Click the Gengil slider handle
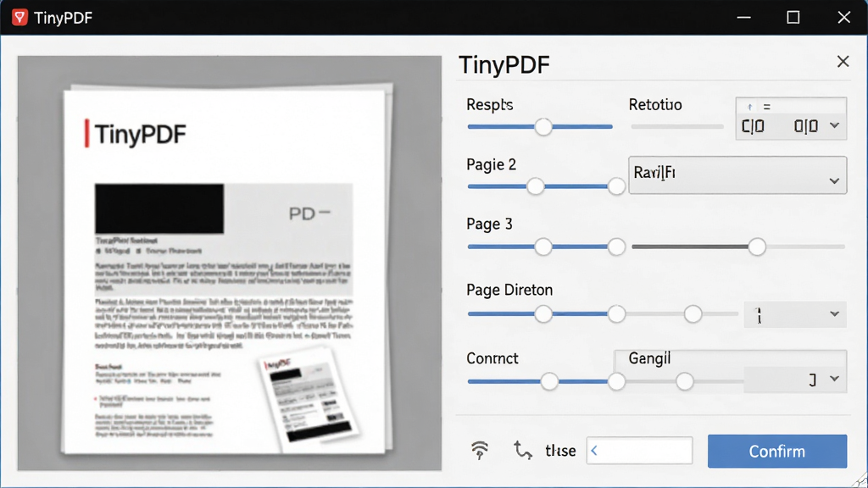This screenshot has width=868, height=488. point(684,381)
